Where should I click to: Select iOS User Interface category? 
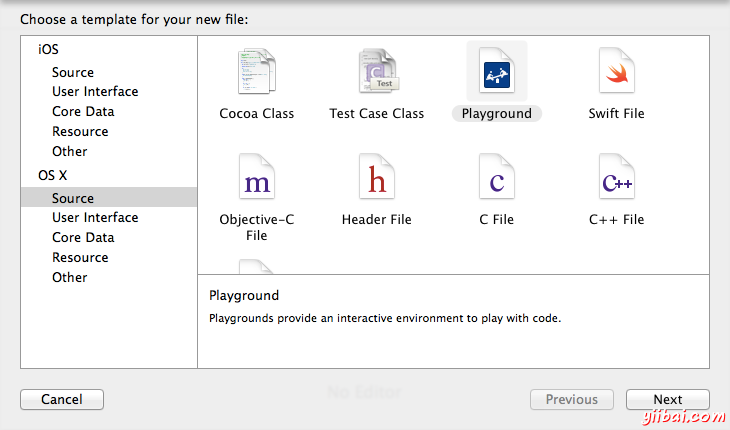coord(95,92)
